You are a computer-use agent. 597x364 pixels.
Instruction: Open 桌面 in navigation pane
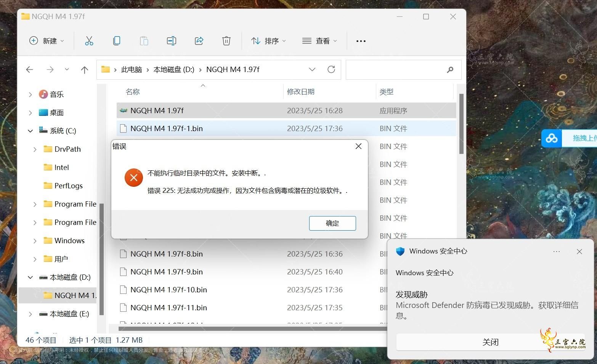[x=51, y=112]
